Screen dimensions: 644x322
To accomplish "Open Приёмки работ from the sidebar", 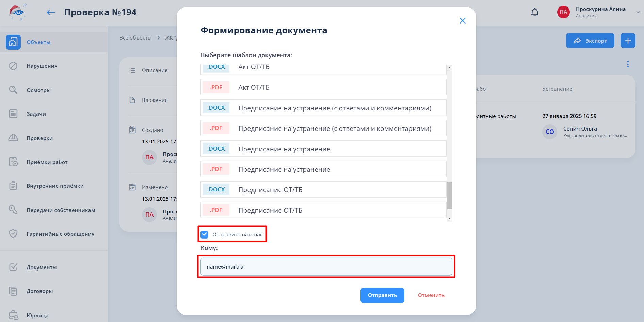I will (47, 162).
